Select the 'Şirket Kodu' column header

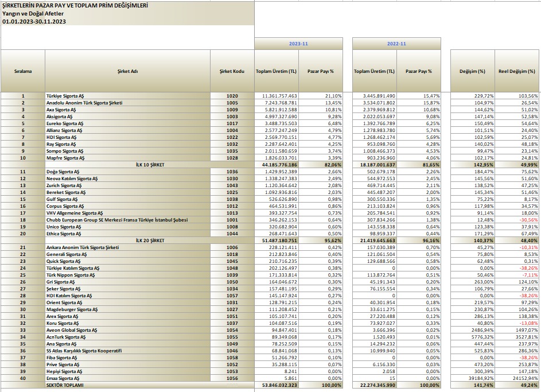coord(232,71)
